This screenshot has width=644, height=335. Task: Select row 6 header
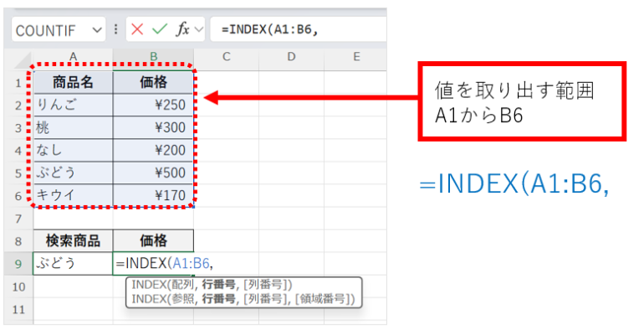click(x=18, y=196)
